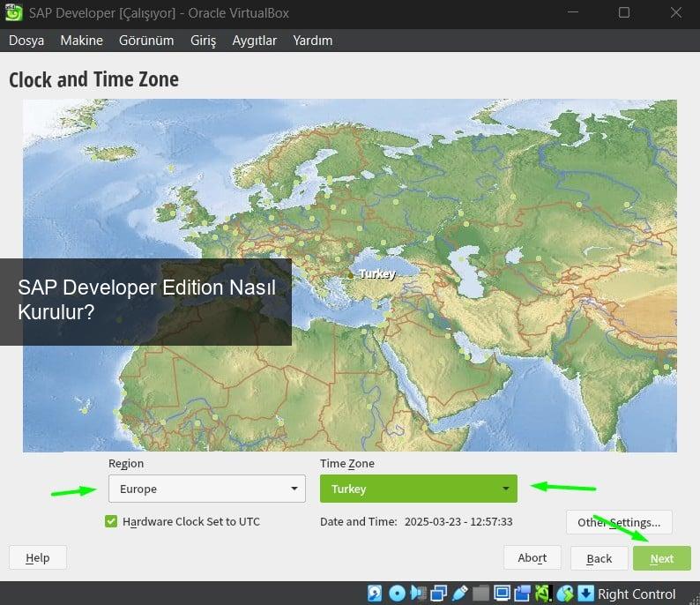
Task: Open the Makine menu
Action: (81, 41)
